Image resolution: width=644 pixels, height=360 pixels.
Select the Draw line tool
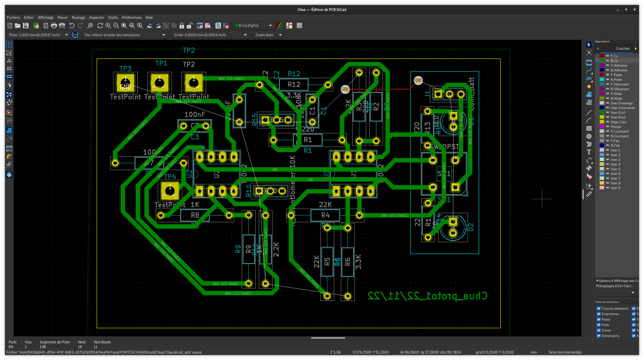click(x=589, y=112)
